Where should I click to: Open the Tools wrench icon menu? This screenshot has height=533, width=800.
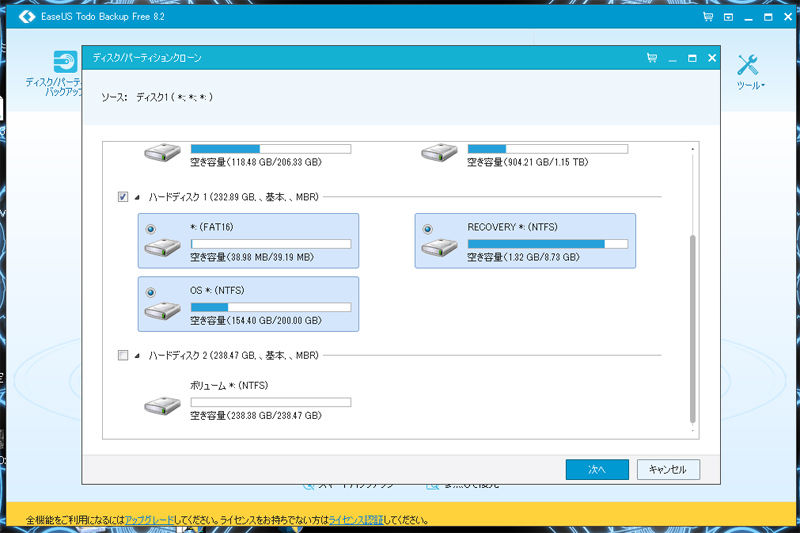pos(747,65)
